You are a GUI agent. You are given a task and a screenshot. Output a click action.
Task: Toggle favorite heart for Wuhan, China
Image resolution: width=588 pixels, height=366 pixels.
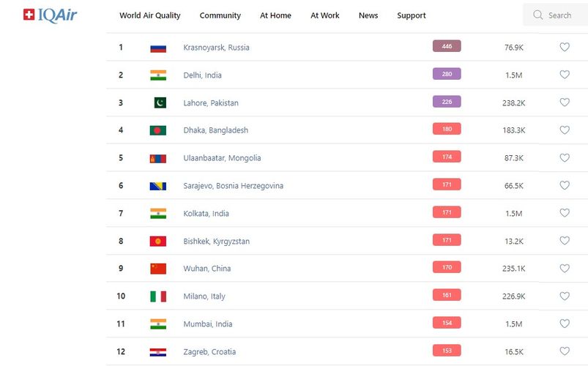pyautogui.click(x=565, y=269)
